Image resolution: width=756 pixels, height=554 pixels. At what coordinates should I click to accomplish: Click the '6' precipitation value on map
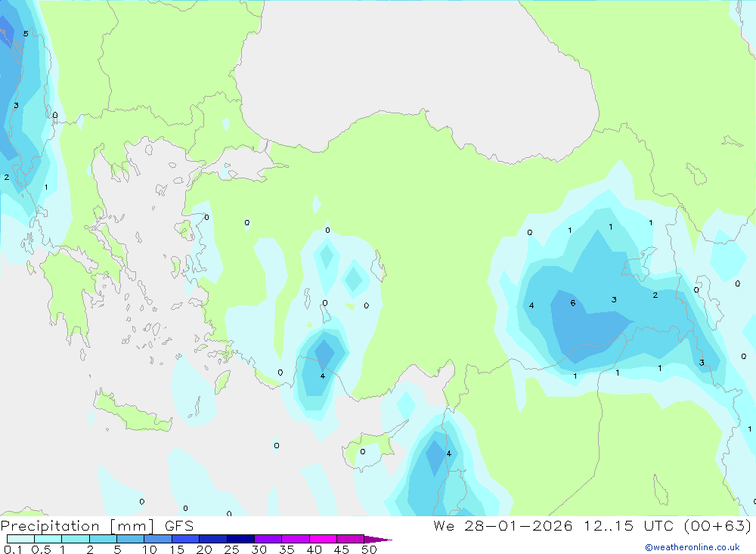coord(573,303)
